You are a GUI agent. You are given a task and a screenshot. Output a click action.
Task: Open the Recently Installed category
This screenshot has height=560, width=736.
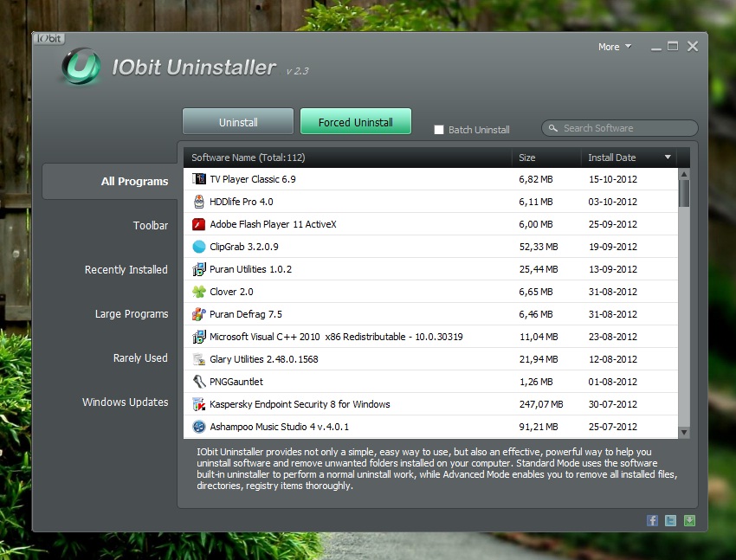pos(126,270)
